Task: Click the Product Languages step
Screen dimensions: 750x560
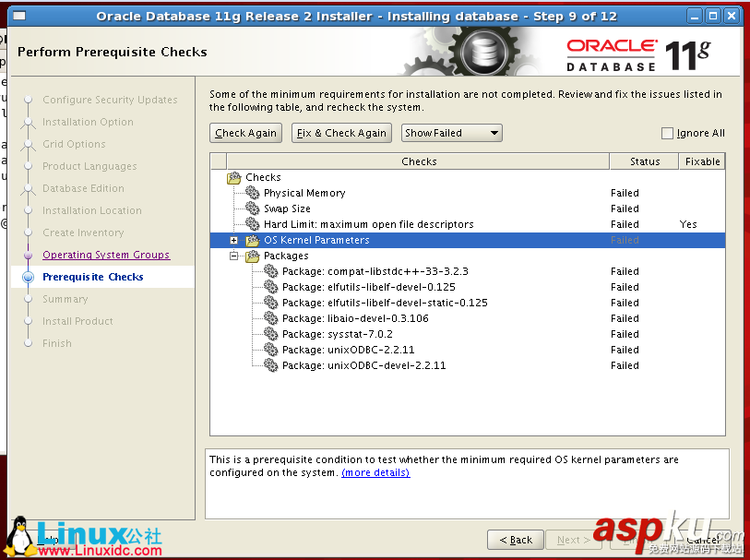Action: click(x=89, y=166)
